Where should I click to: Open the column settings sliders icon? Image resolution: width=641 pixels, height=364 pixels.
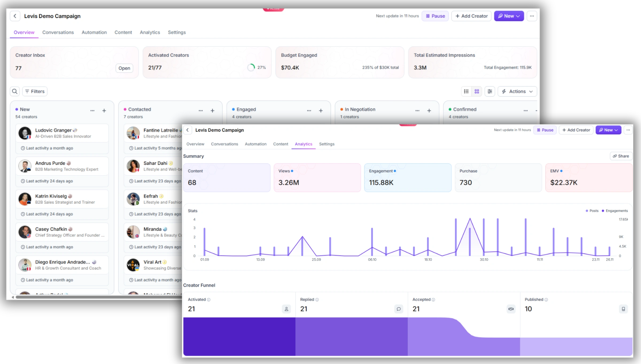490,91
